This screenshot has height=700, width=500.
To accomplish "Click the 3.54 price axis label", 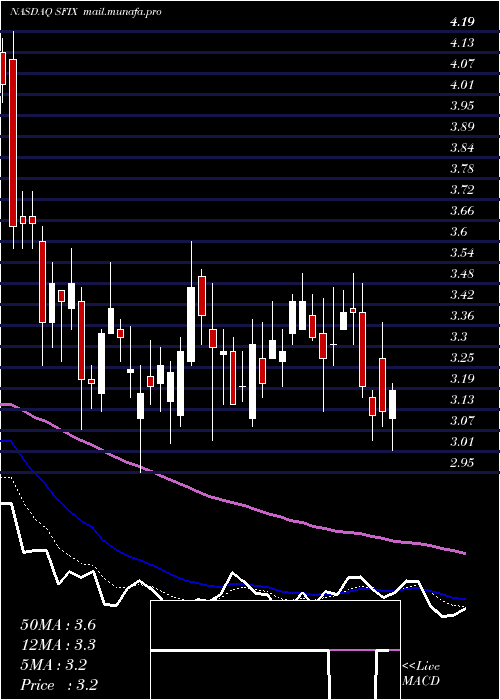I will (x=462, y=253).
